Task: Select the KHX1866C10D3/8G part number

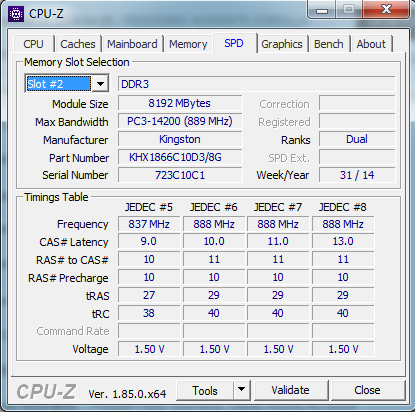Action: [180, 157]
